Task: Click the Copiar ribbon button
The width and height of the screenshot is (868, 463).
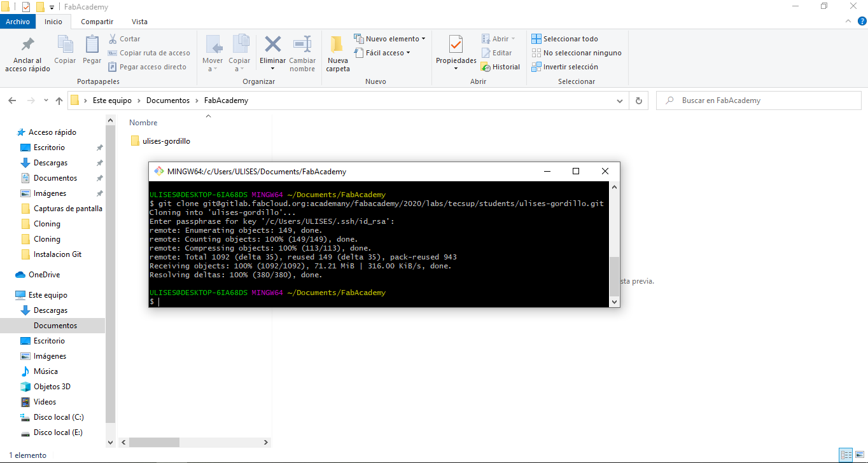Action: [65, 50]
